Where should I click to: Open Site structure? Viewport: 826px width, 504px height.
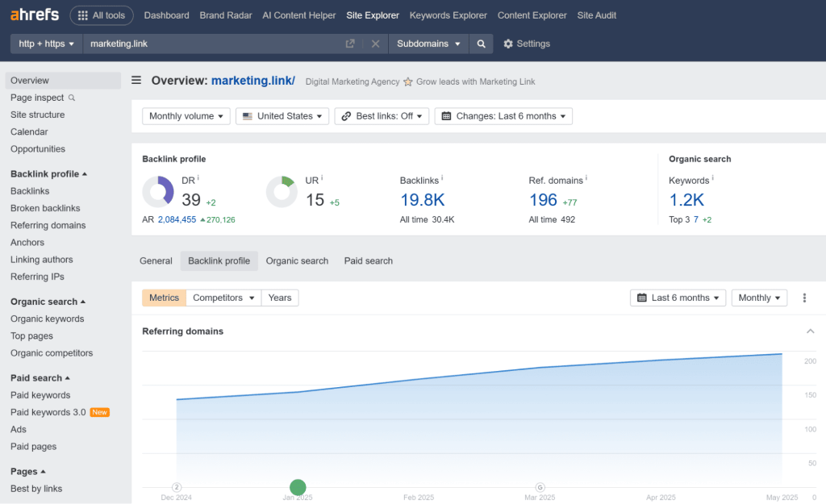(x=37, y=115)
